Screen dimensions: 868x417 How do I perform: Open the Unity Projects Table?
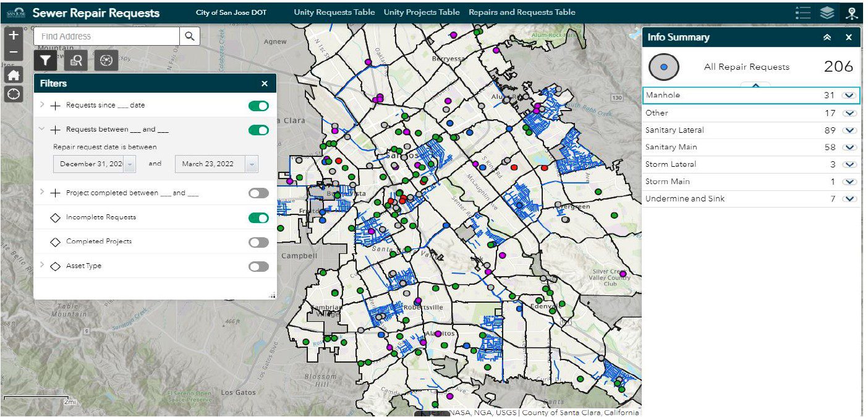[422, 12]
